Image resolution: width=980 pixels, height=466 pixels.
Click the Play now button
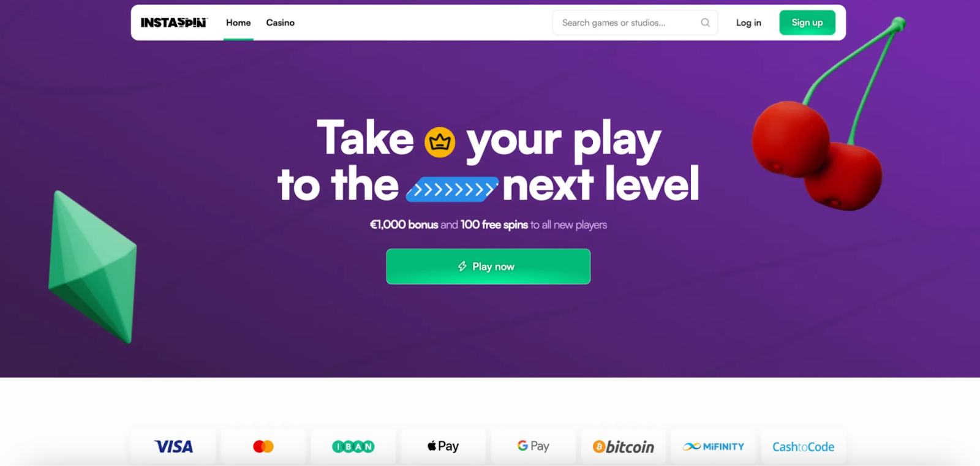point(488,266)
